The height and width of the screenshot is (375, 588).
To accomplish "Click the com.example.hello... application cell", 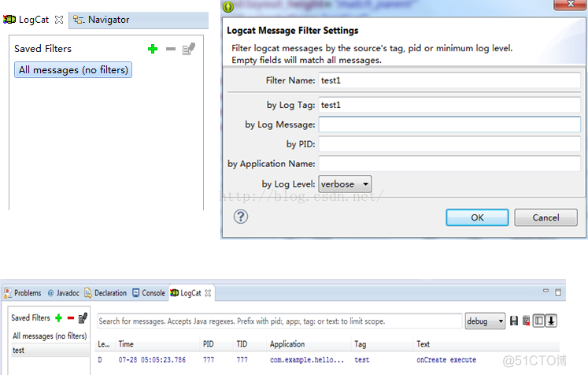I will click(307, 360).
